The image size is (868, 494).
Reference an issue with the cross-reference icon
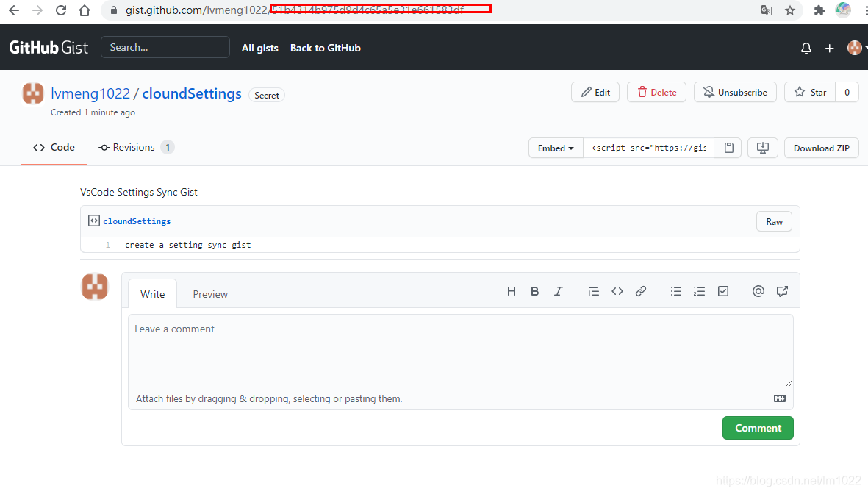[782, 291]
